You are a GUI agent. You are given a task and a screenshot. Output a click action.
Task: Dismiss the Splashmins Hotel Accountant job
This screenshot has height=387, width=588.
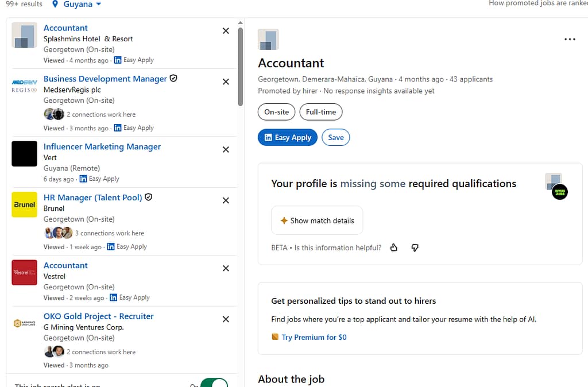click(226, 31)
